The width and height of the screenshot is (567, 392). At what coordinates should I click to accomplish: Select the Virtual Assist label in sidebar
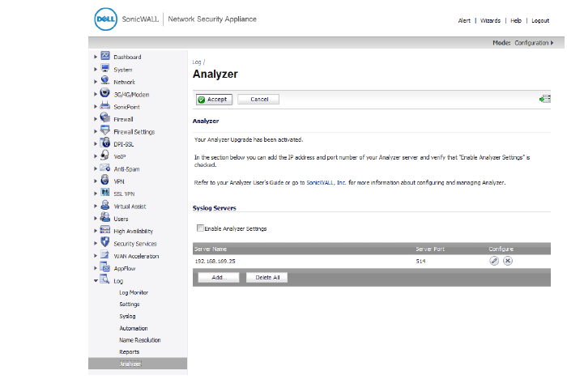130,207
